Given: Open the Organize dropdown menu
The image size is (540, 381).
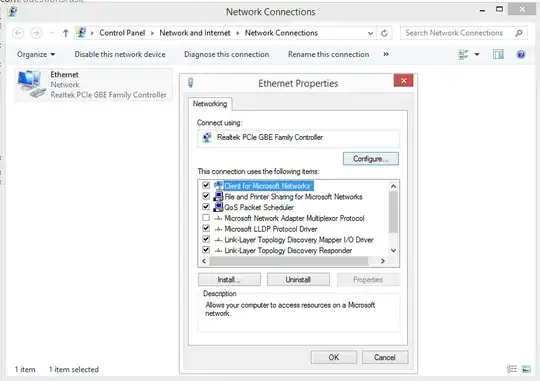Looking at the screenshot, I should (x=36, y=54).
